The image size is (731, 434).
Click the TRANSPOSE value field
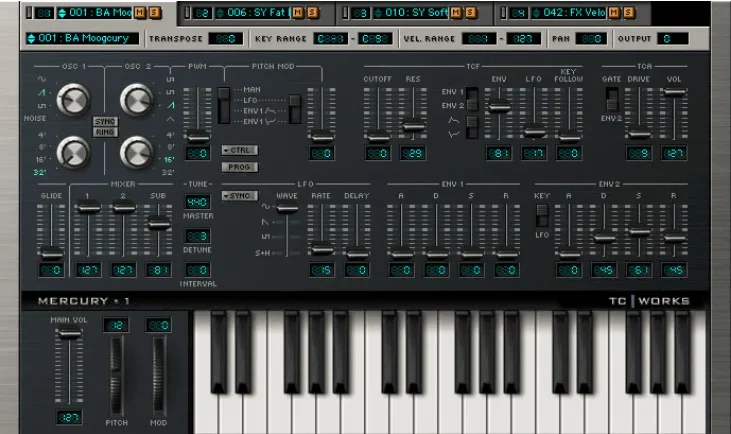(x=226, y=39)
